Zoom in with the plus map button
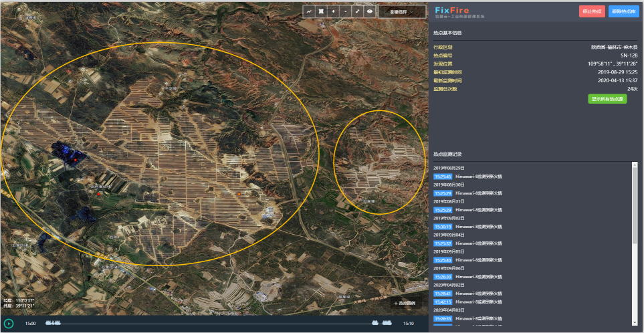Screen dimensions: 644x333 tap(334, 12)
